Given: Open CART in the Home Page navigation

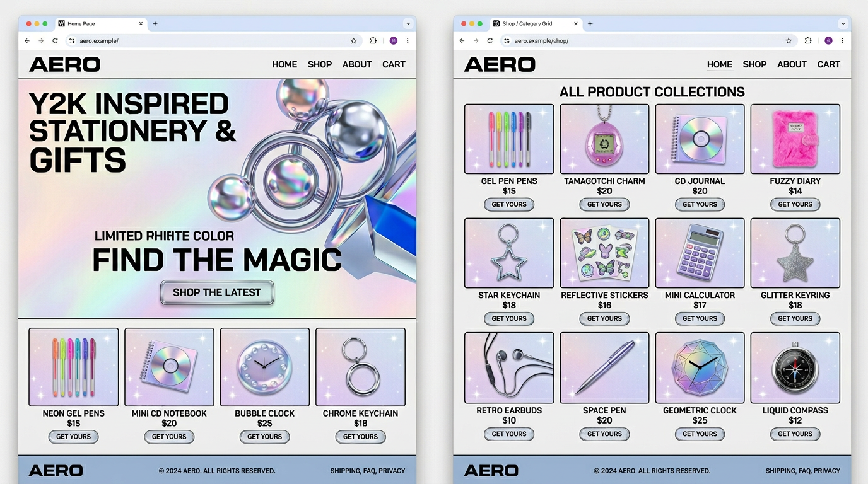Looking at the screenshot, I should coord(394,64).
